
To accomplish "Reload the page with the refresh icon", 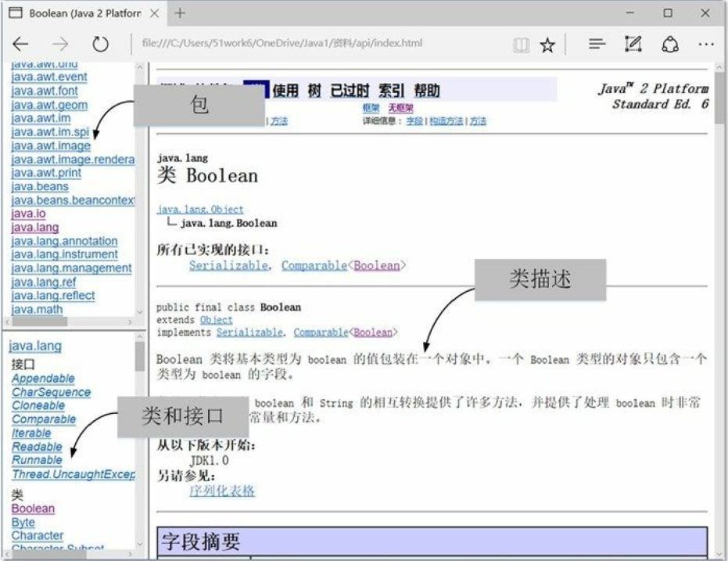I will [x=100, y=44].
